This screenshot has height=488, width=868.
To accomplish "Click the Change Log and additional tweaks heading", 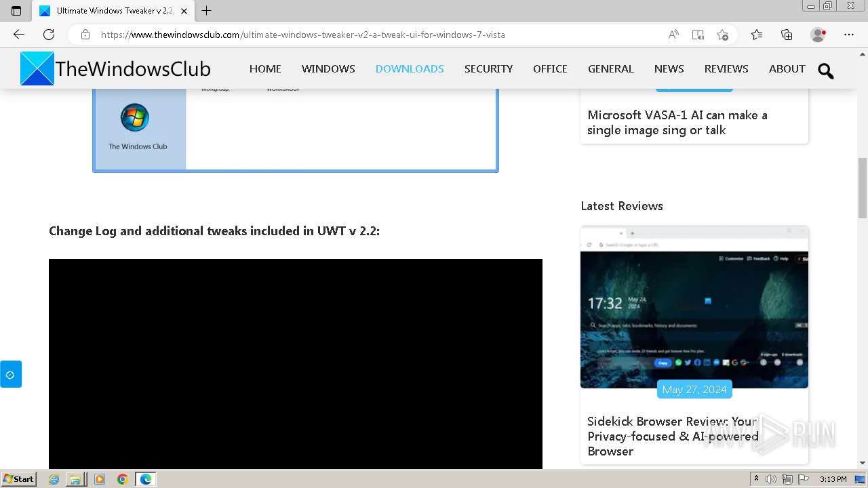I will 214,231.
